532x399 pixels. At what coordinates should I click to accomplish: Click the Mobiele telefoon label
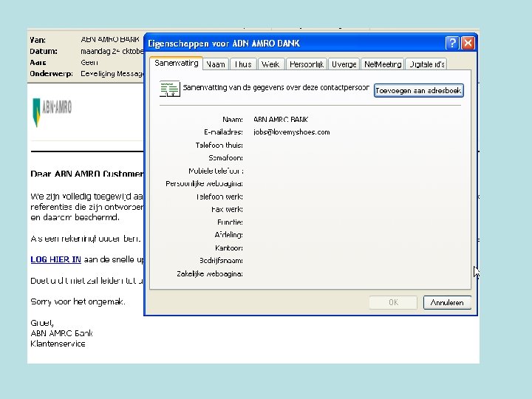tap(216, 171)
